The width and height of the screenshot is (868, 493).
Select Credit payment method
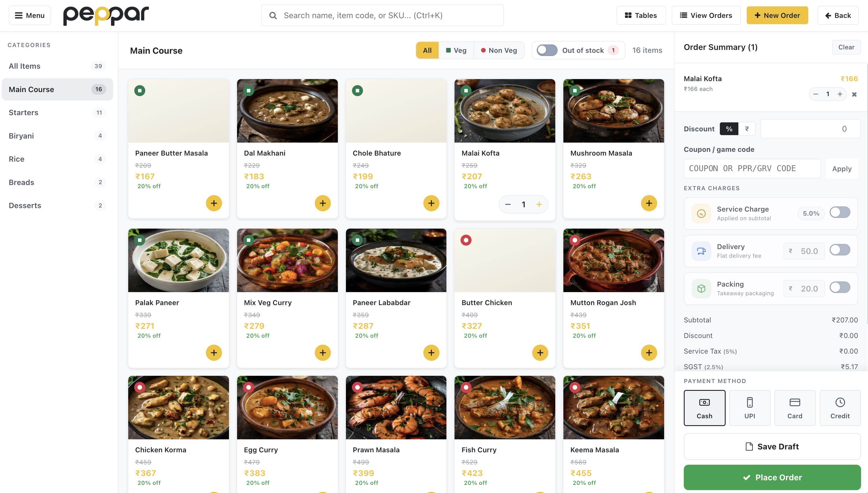840,408
